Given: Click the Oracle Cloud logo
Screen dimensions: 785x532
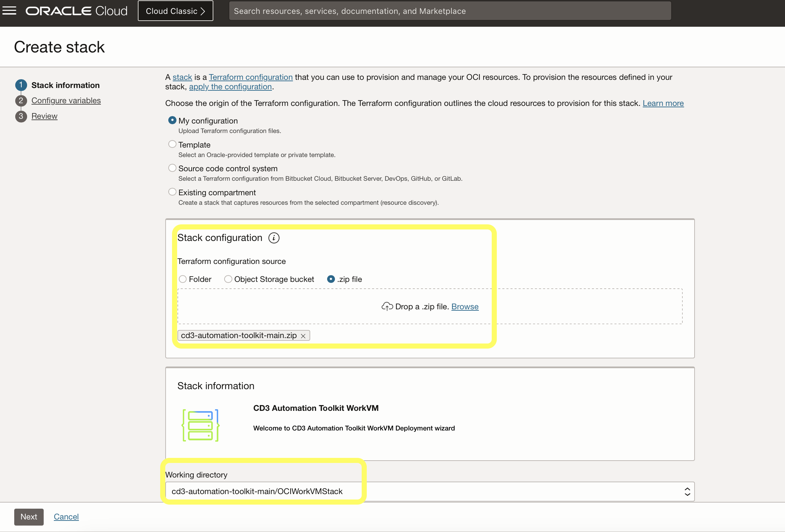Looking at the screenshot, I should [77, 11].
